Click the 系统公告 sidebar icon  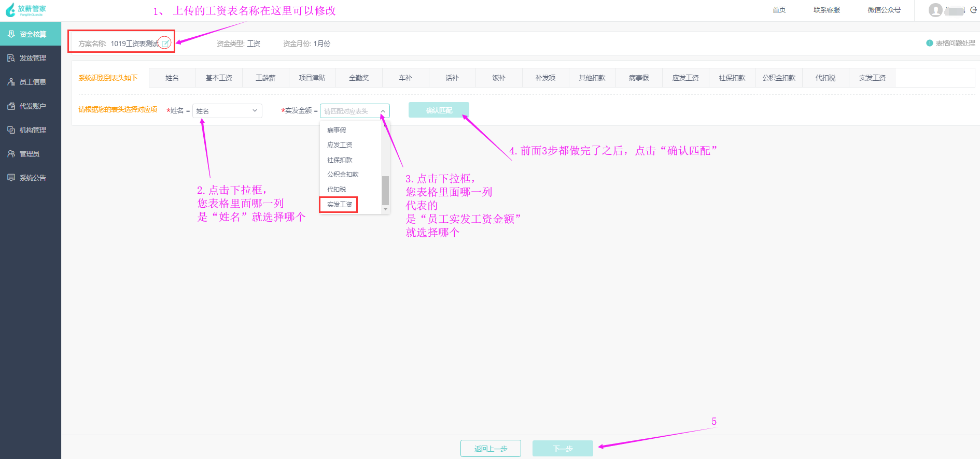tap(11, 178)
